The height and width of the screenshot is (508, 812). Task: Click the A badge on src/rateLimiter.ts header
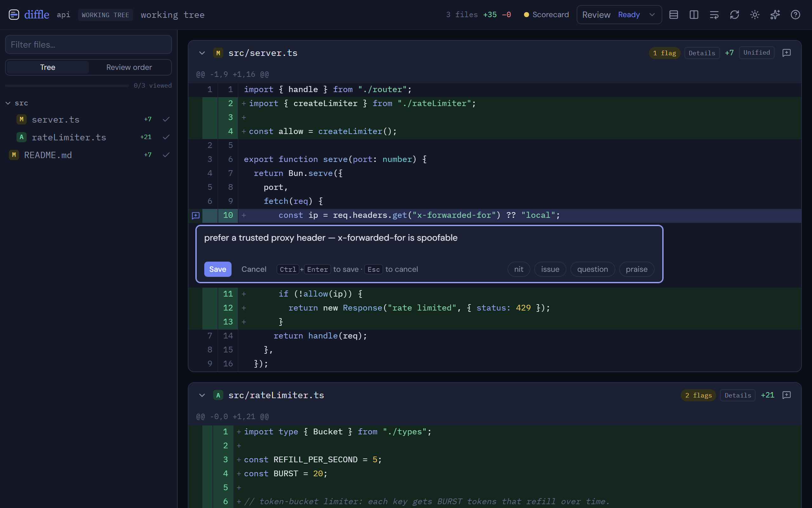pyautogui.click(x=218, y=396)
